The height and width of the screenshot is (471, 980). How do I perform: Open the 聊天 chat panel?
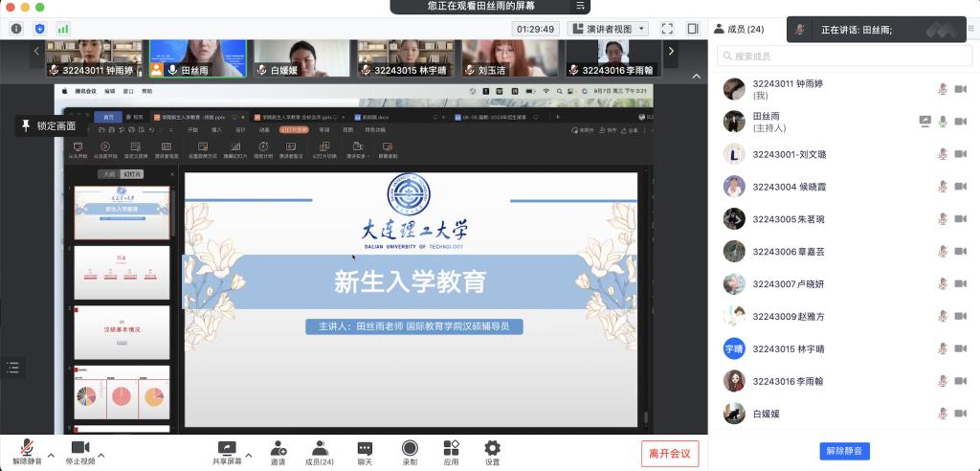coord(365,452)
